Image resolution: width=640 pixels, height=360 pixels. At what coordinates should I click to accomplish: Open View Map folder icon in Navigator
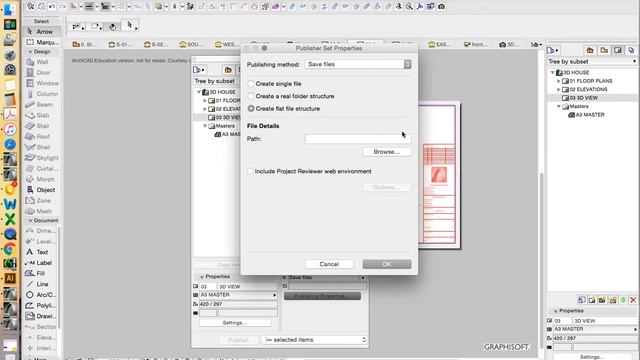(604, 50)
